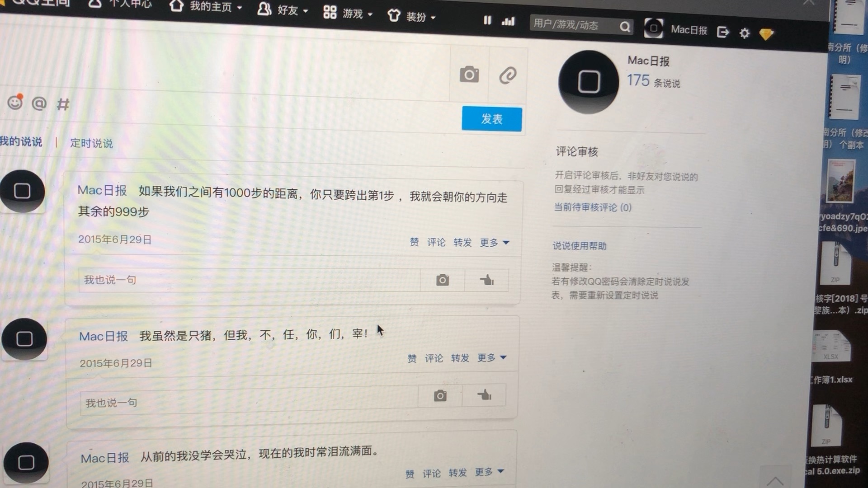The height and width of the screenshot is (488, 868).
Task: Like the 从前的我没学会哭泣 post with 赞
Action: click(410, 474)
